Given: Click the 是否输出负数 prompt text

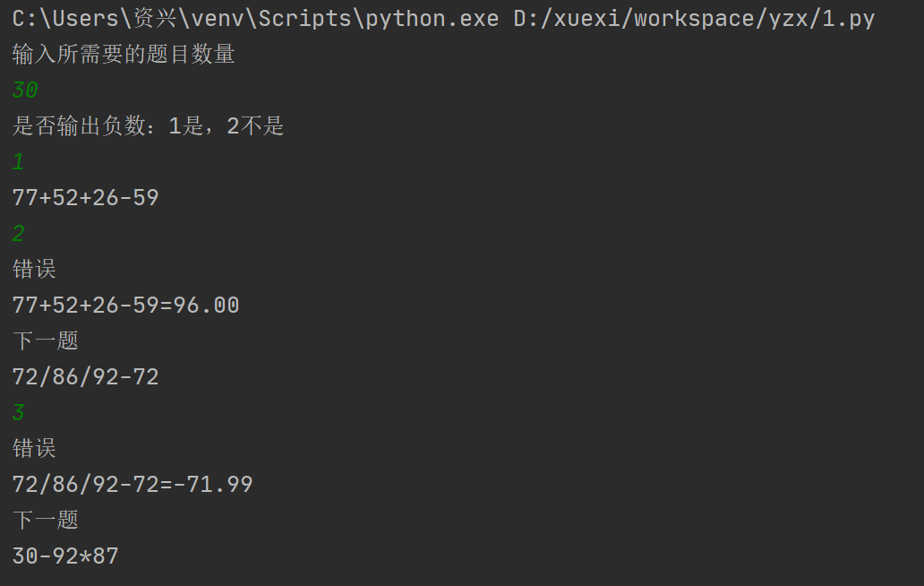Looking at the screenshot, I should (79, 126).
